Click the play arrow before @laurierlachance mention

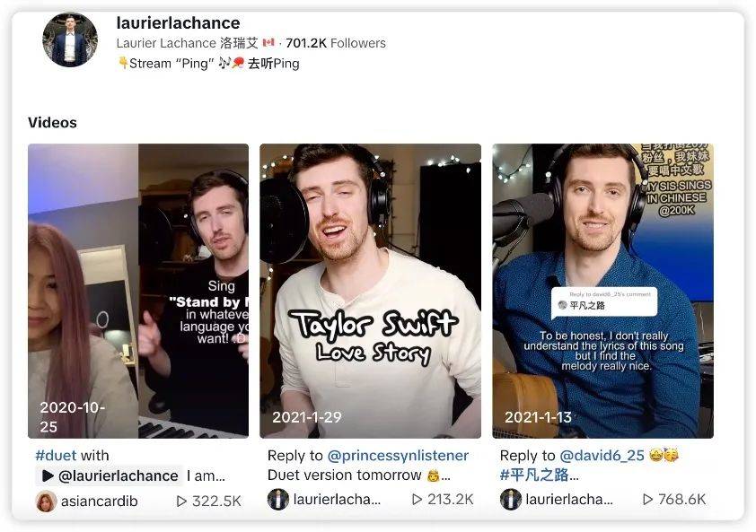coord(48,476)
